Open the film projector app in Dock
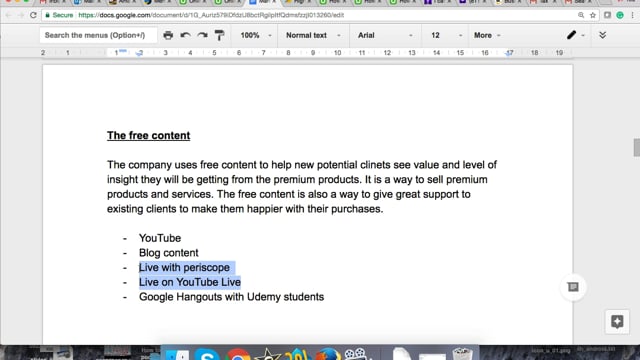Image resolution: width=640 pixels, height=360 pixels. point(356,354)
